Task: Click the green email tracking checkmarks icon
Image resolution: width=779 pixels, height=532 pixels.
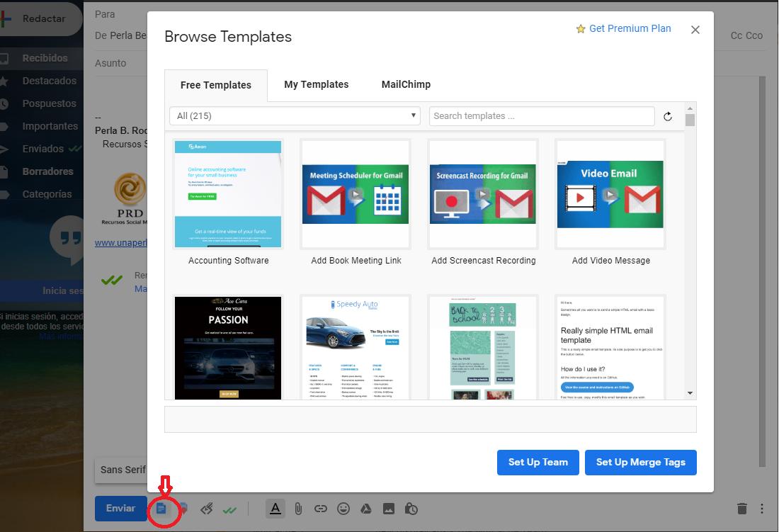Action: pyautogui.click(x=229, y=508)
